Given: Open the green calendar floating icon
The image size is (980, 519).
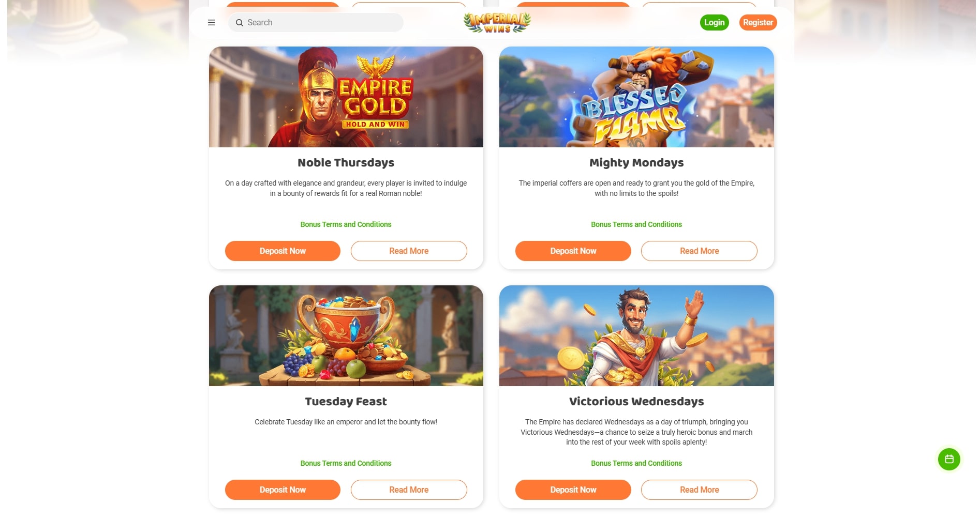Looking at the screenshot, I should 949,459.
